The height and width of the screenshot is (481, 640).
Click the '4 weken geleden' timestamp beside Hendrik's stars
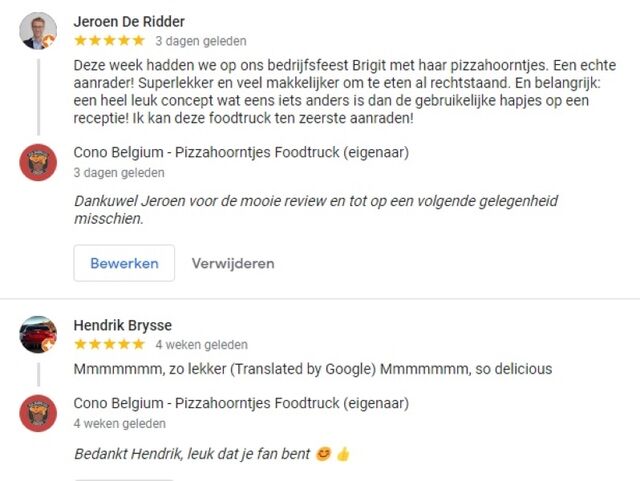201,344
